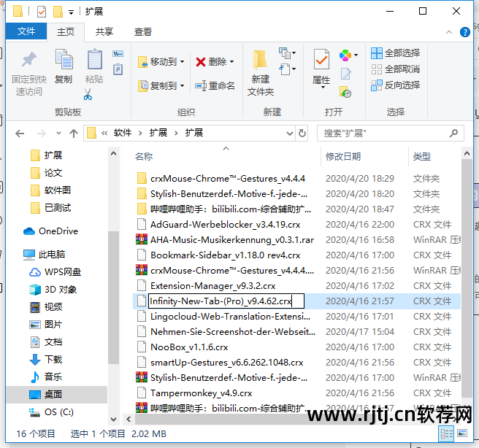
Task: Click 反向选择 button
Action: [x=395, y=85]
